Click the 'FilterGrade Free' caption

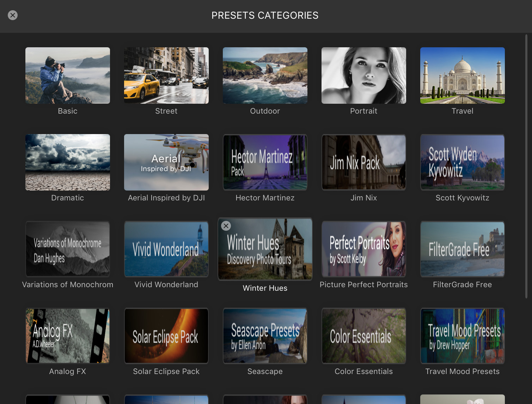pyautogui.click(x=463, y=285)
